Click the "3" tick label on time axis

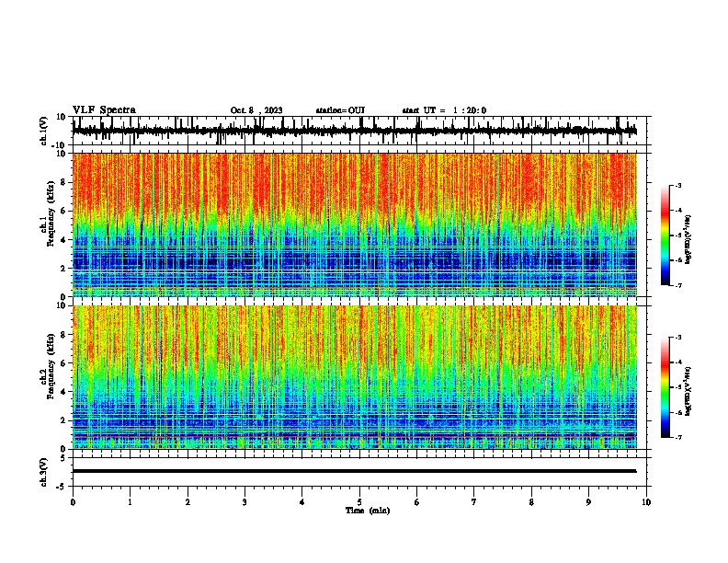tap(245, 502)
